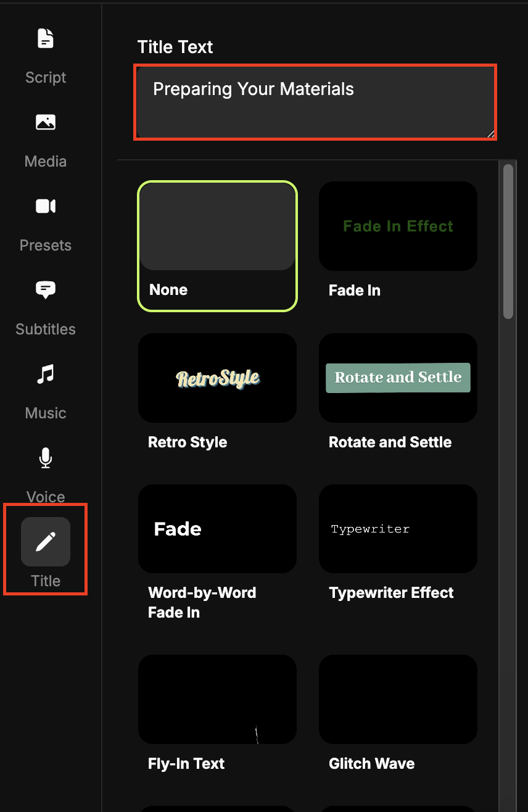Click the Media label in sidebar
Viewport: 528px width, 812px height.
pyautogui.click(x=46, y=162)
